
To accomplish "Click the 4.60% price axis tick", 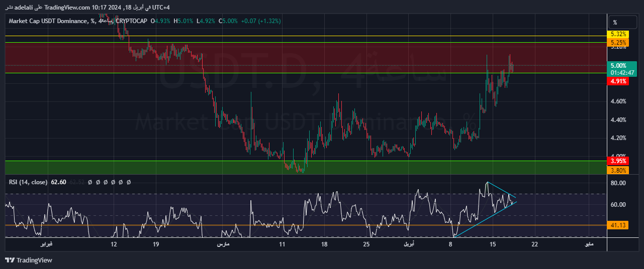I will coord(618,101).
